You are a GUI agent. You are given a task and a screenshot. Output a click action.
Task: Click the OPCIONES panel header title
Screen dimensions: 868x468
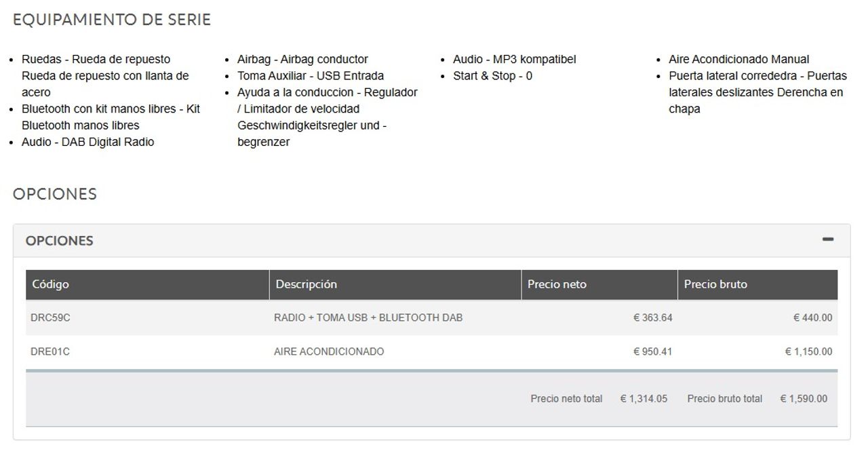click(x=60, y=241)
